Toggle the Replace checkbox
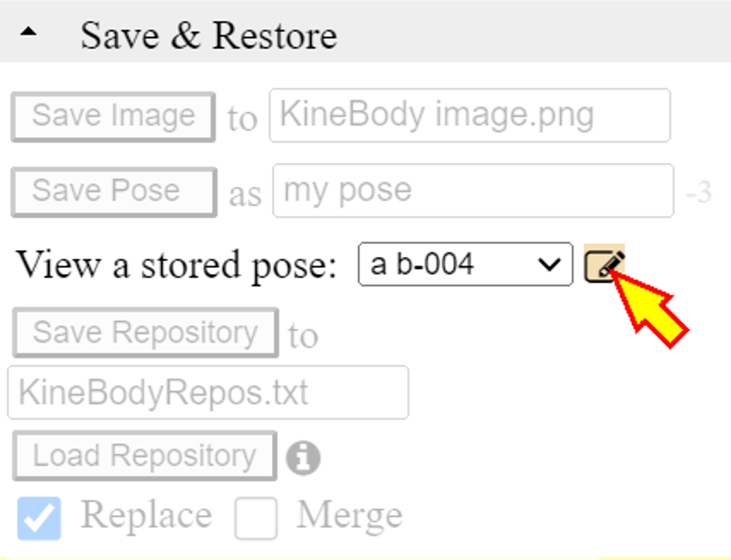Screen dimensions: 731x560 (x=39, y=518)
